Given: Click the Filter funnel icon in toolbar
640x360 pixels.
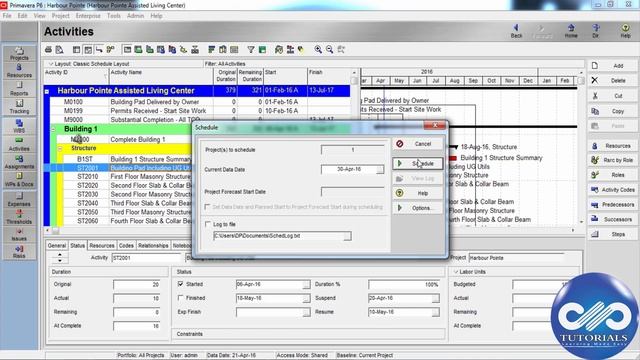Looking at the screenshot, I should click(x=251, y=49).
